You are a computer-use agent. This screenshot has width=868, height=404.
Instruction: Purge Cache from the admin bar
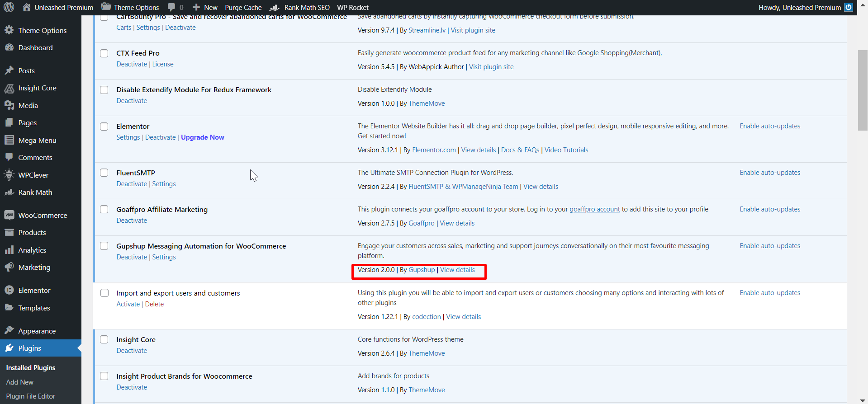tap(243, 7)
